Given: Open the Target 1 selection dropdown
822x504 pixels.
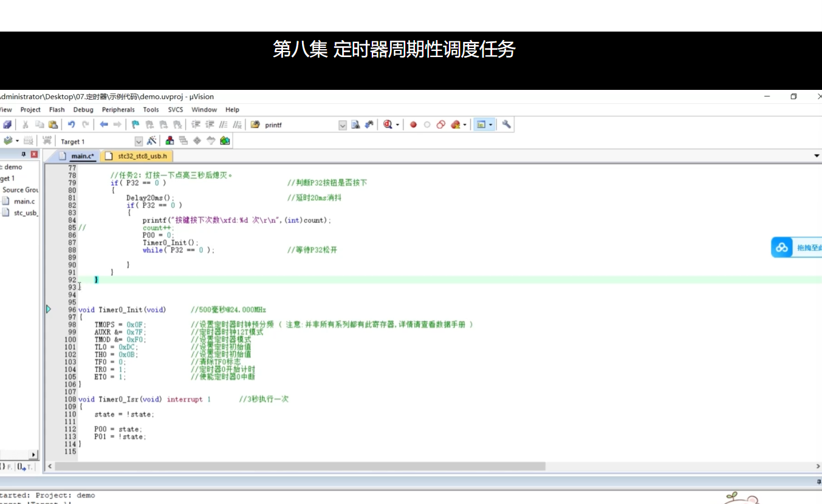Looking at the screenshot, I should tap(138, 141).
